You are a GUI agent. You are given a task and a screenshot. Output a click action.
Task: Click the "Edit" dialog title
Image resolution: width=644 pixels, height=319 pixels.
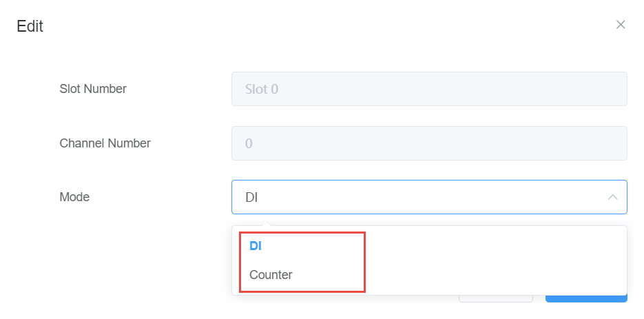30,27
